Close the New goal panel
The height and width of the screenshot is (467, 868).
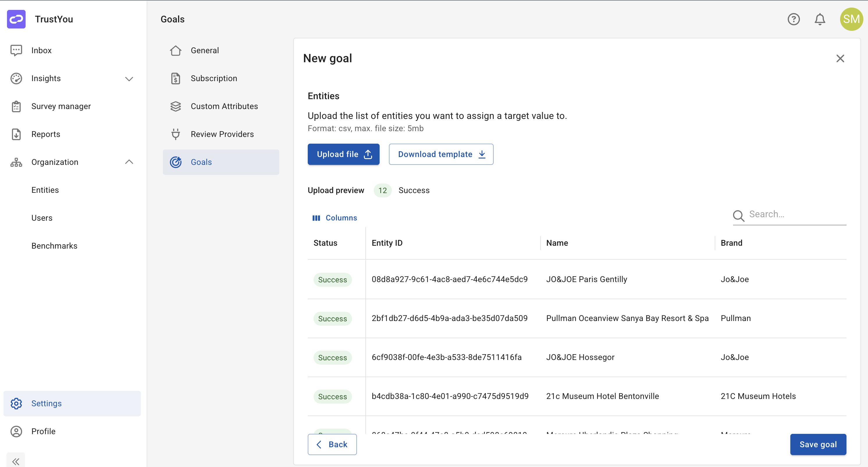coord(840,58)
